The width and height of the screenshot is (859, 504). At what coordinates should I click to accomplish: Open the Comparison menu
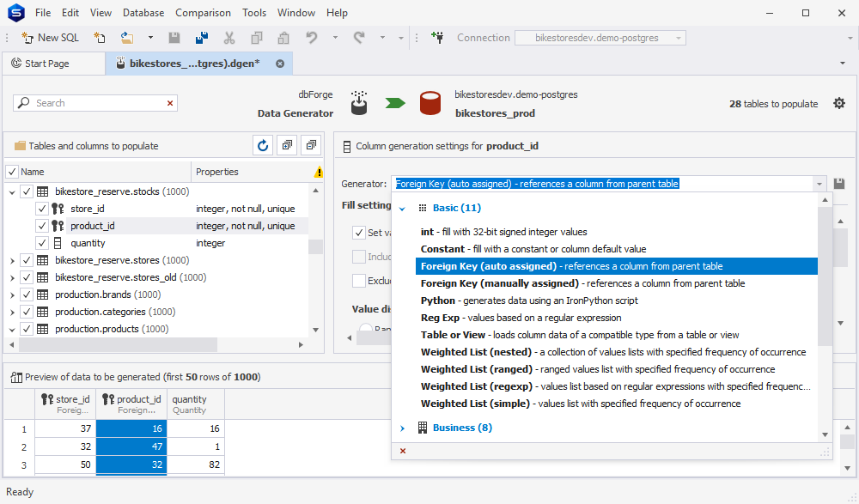(x=204, y=13)
